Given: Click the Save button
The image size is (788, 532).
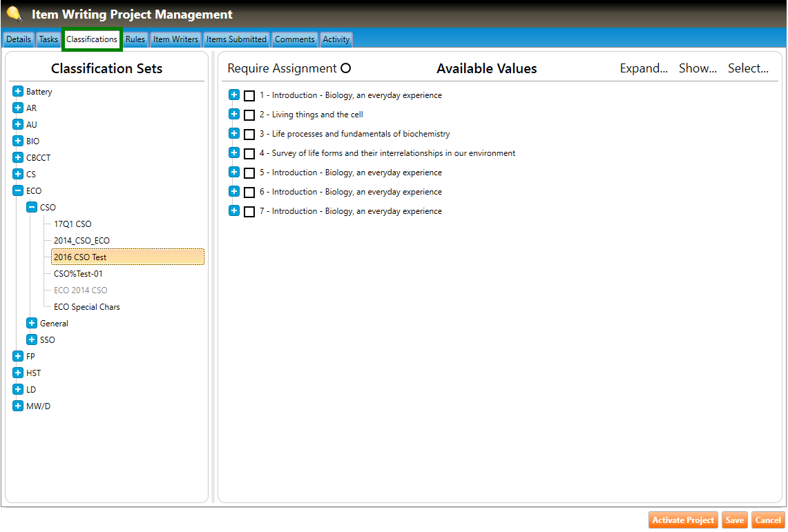Looking at the screenshot, I should (734, 520).
